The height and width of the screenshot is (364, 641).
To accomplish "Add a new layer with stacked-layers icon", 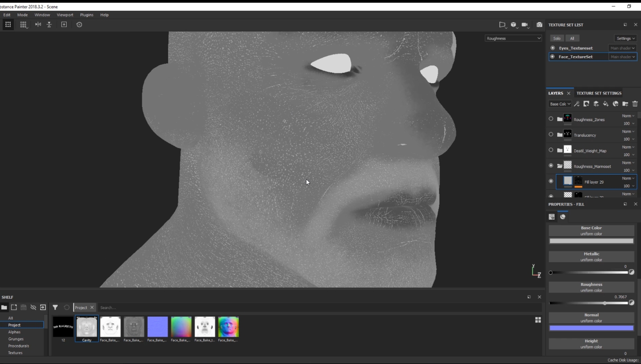I will tap(596, 104).
